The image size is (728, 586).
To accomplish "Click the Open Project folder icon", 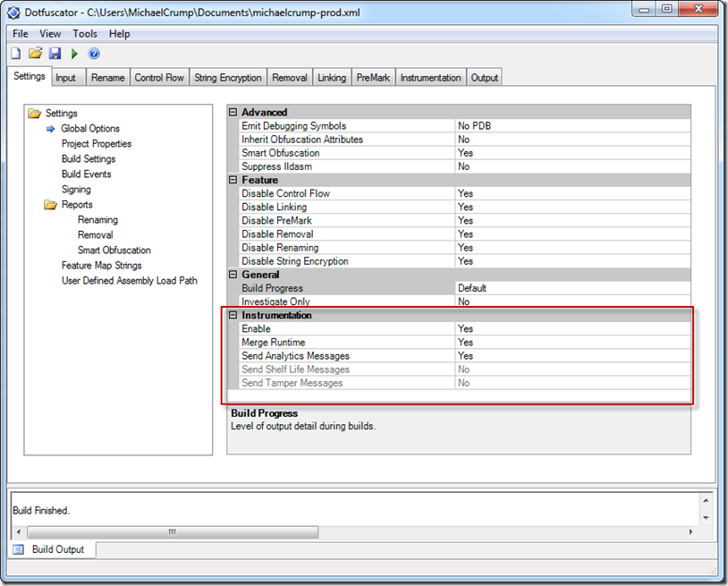I will pyautogui.click(x=35, y=54).
